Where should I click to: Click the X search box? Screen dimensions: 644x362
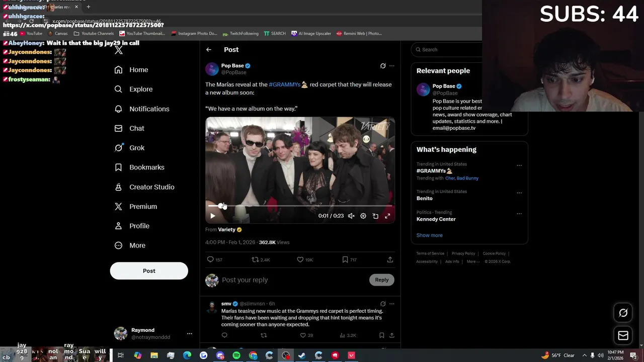[x=447, y=49]
